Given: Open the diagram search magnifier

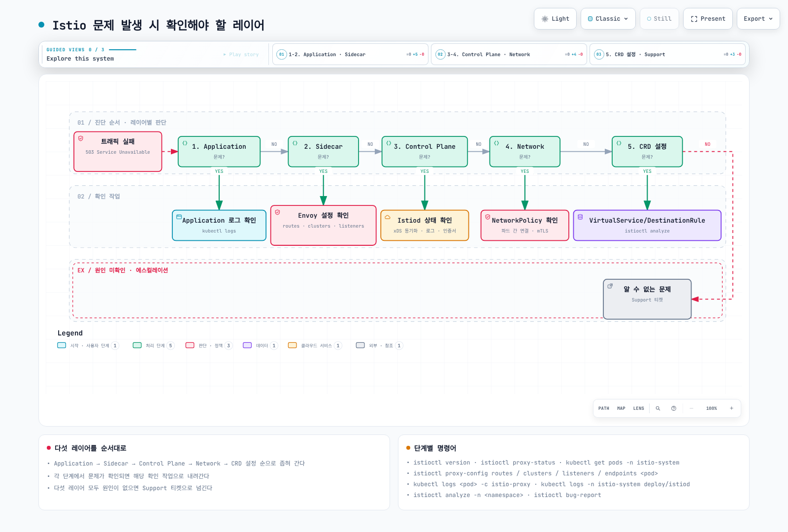Looking at the screenshot, I should (658, 408).
